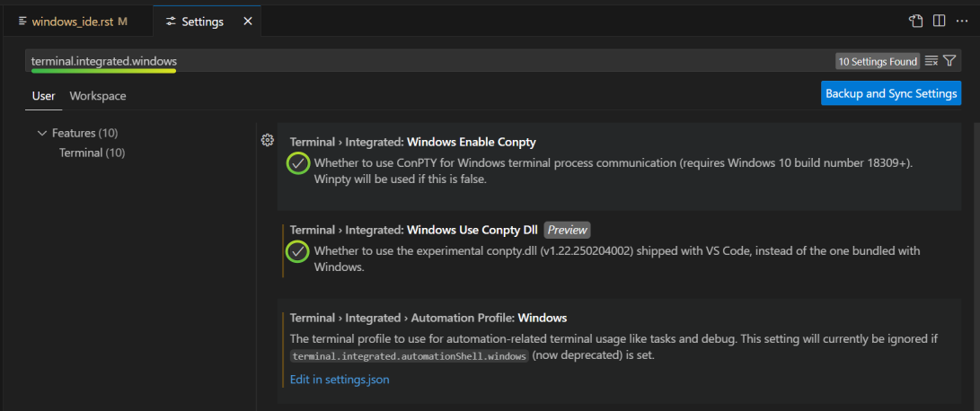The image size is (980, 411).
Task: Split the editor to the right
Action: click(x=939, y=22)
